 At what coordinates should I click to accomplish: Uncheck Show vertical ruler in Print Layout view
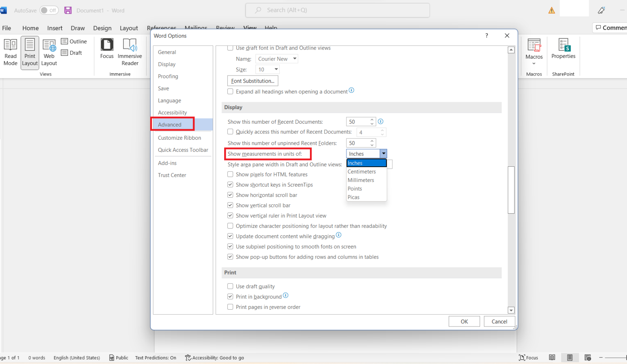click(230, 216)
